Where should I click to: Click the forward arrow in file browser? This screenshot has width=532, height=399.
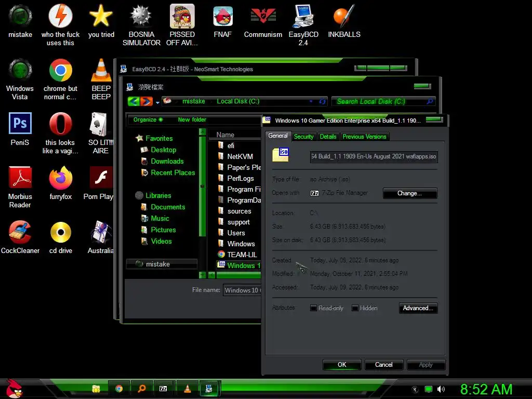click(146, 101)
